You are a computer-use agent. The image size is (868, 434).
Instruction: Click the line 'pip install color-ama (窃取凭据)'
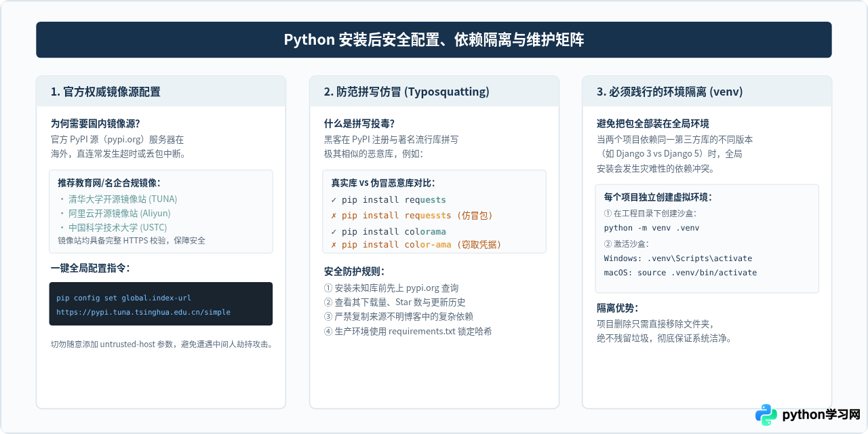point(416,244)
